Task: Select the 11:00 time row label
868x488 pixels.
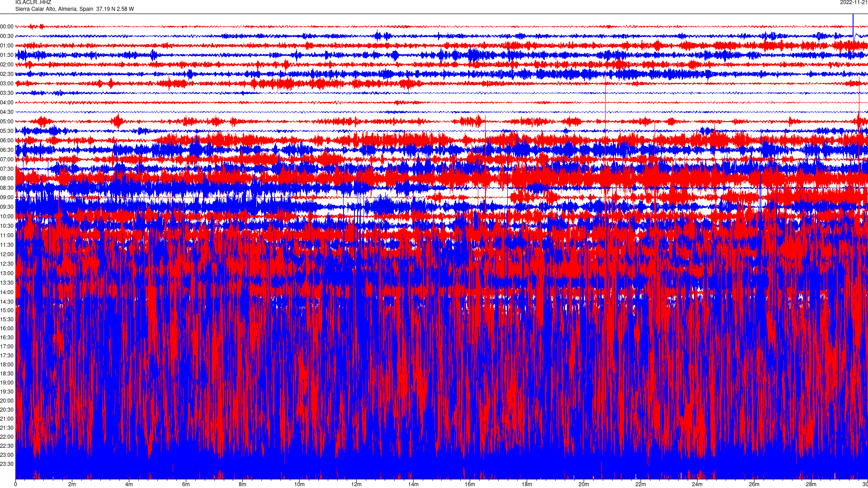Action: coord(7,235)
